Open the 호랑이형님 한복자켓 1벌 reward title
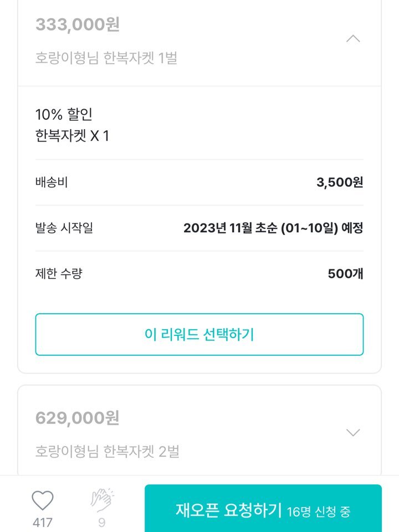Image resolution: width=399 pixels, height=532 pixels. 106,58
